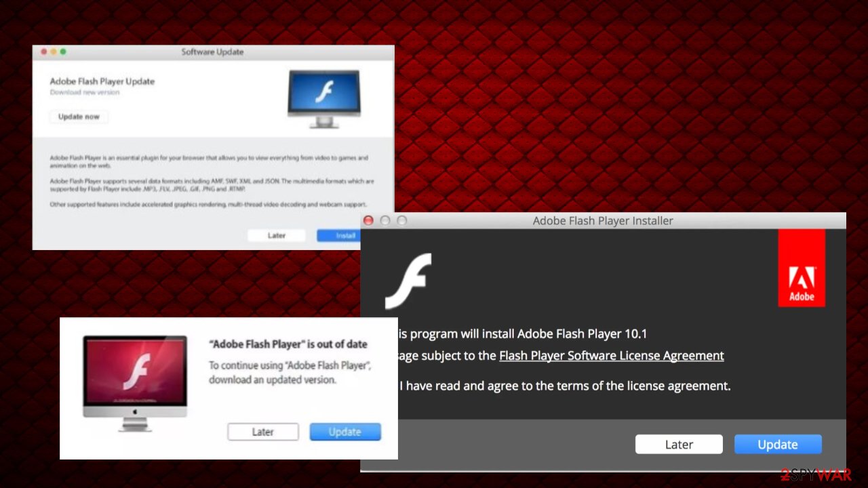
Task: Open Flash Player Software License Agreement link
Action: pyautogui.click(x=612, y=355)
